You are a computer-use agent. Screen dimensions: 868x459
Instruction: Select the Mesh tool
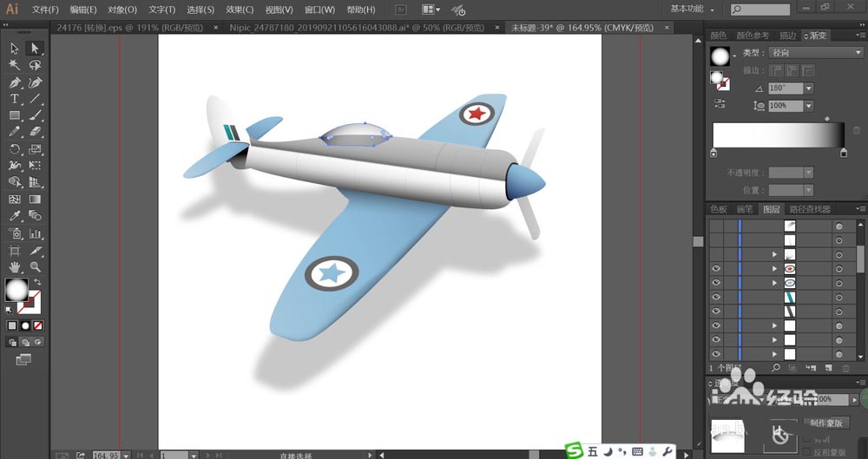[x=15, y=200]
